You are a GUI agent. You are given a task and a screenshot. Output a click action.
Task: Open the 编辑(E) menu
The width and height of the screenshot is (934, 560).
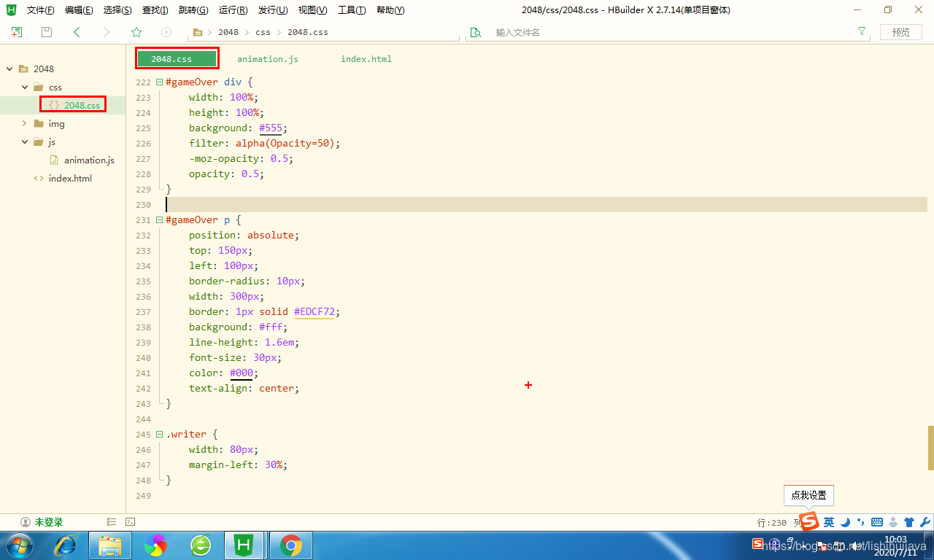(x=79, y=10)
